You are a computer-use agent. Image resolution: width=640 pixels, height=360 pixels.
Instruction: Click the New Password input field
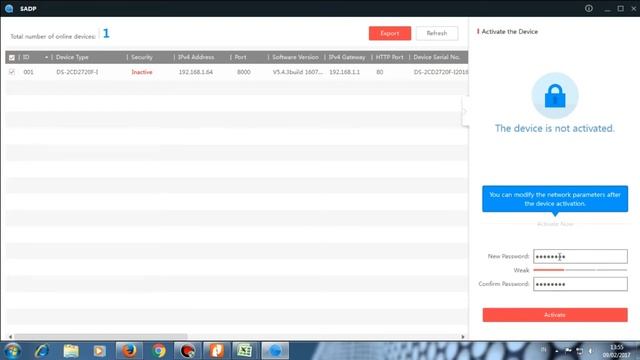point(580,256)
